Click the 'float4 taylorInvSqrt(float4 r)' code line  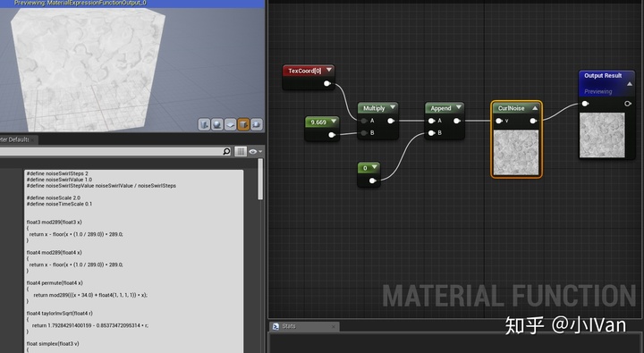[60, 313]
